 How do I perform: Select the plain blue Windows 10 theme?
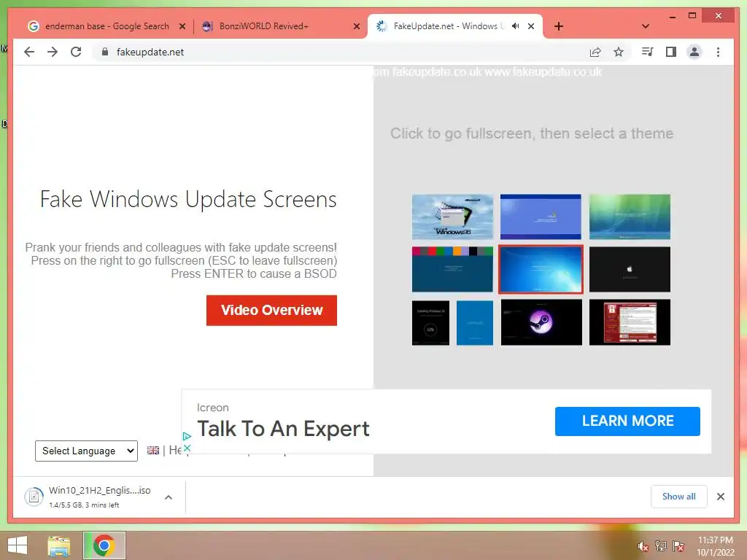[x=475, y=322]
